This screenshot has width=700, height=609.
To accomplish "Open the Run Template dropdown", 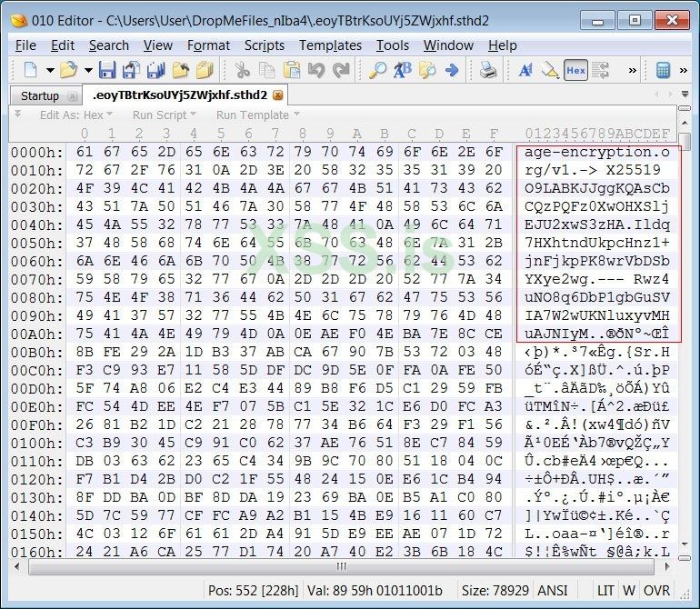I will click(257, 115).
